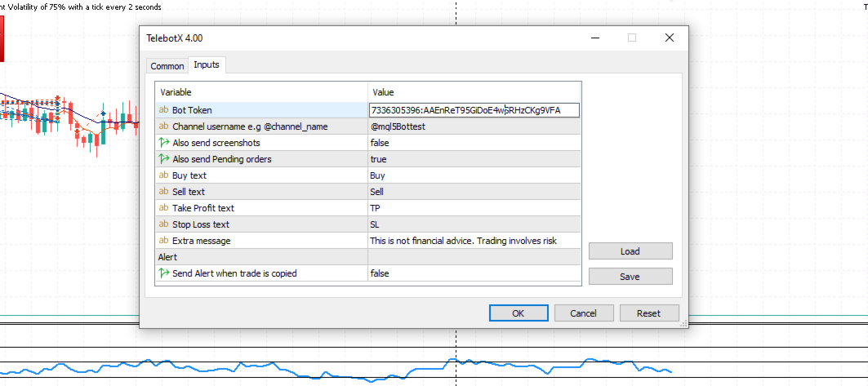Click the Value column header
The height and width of the screenshot is (386, 868).
pyautogui.click(x=474, y=92)
